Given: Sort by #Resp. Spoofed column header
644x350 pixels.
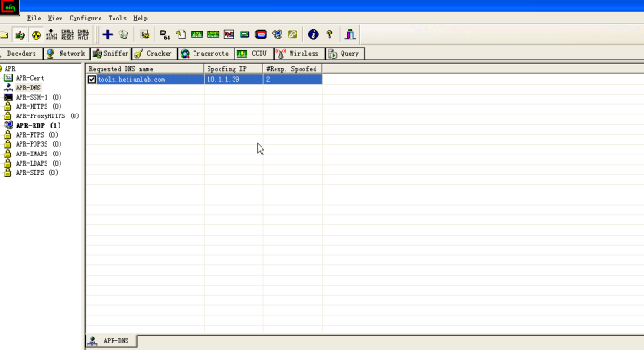Looking at the screenshot, I should [x=292, y=69].
